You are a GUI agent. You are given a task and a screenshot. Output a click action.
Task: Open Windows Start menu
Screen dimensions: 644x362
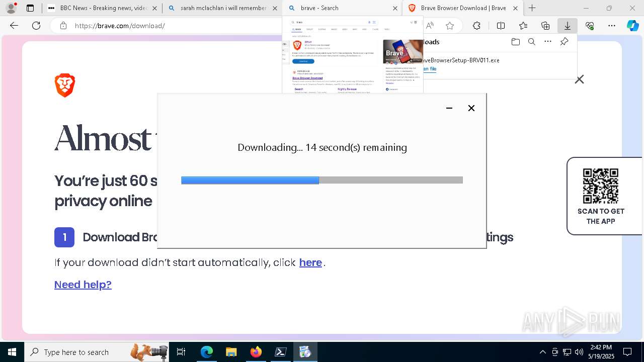click(x=12, y=352)
